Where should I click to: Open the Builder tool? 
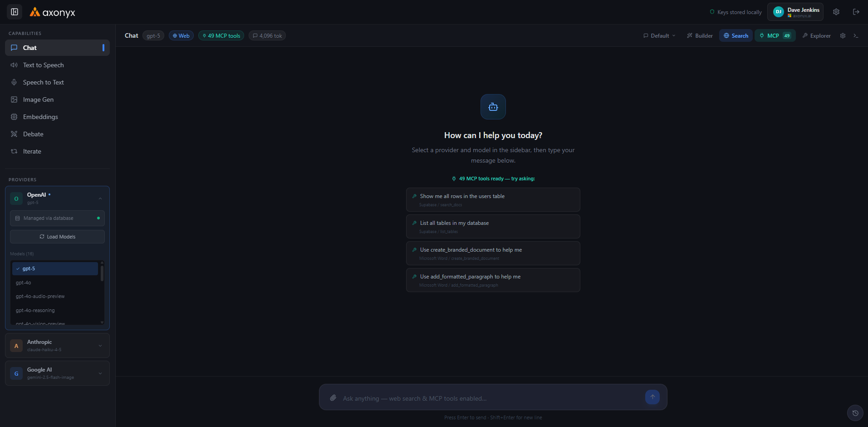pos(700,36)
